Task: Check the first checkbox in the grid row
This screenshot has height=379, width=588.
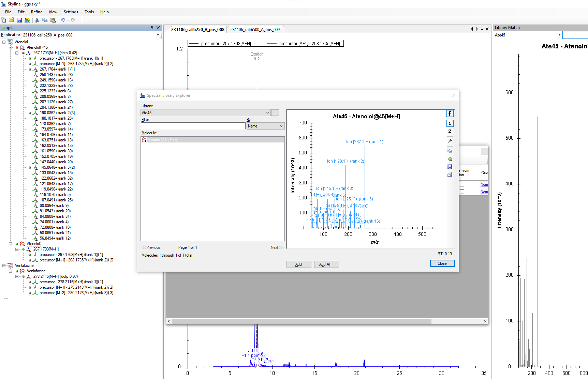Action: pos(462,184)
